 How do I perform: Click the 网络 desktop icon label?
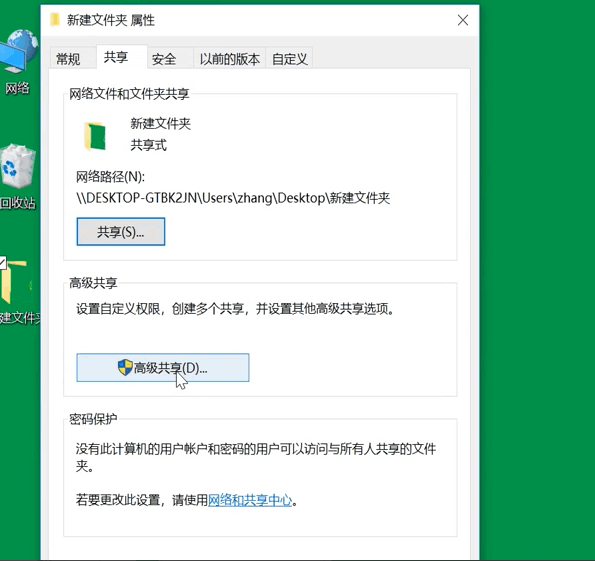17,88
